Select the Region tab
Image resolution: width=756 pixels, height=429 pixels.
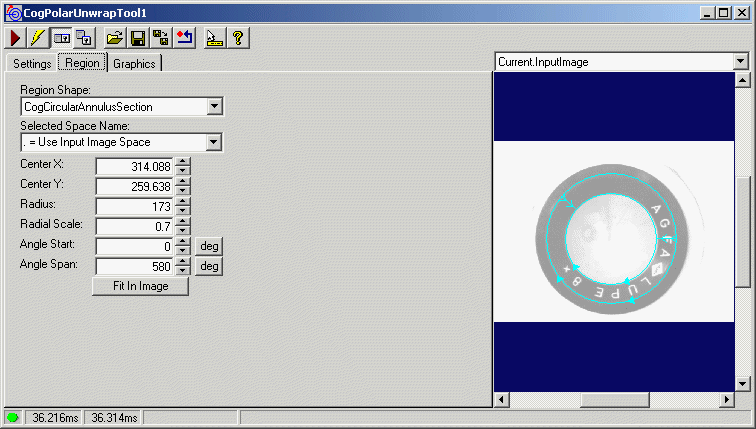(82, 63)
